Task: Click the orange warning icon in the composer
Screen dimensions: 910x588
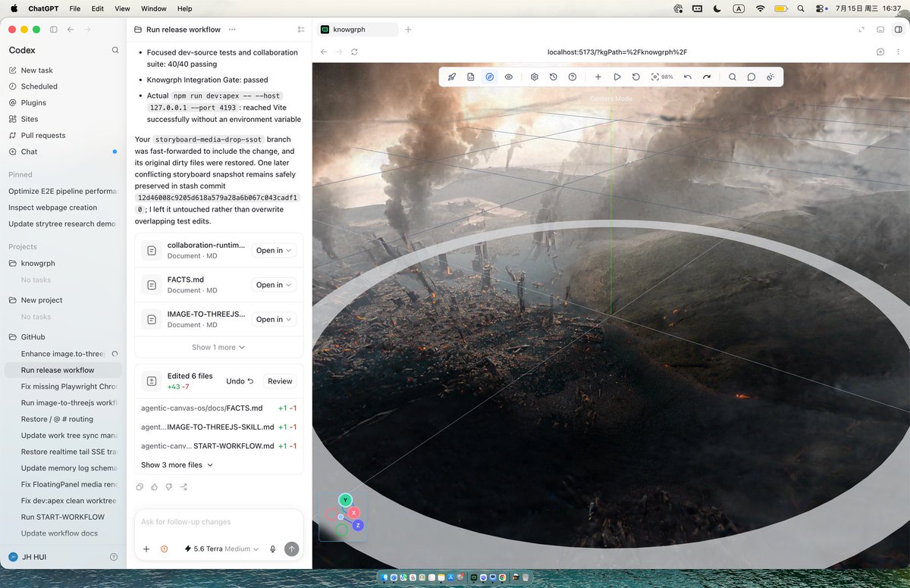Action: tap(164, 549)
